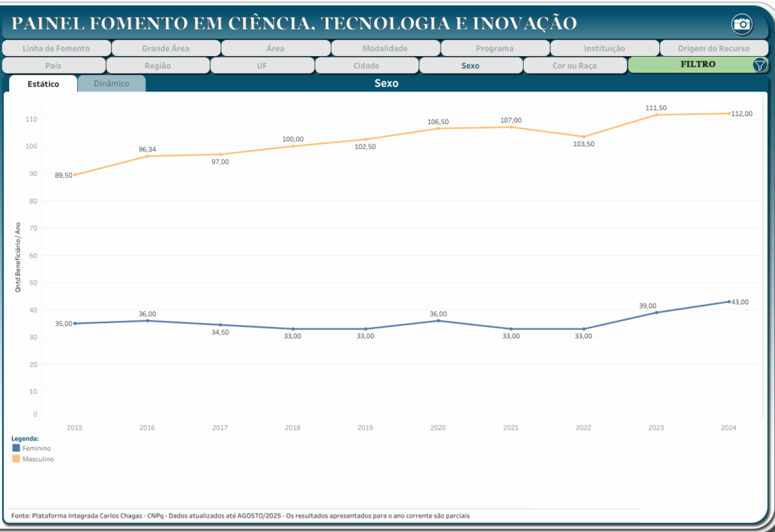Select the Estático tab
775x532 pixels.
(43, 84)
